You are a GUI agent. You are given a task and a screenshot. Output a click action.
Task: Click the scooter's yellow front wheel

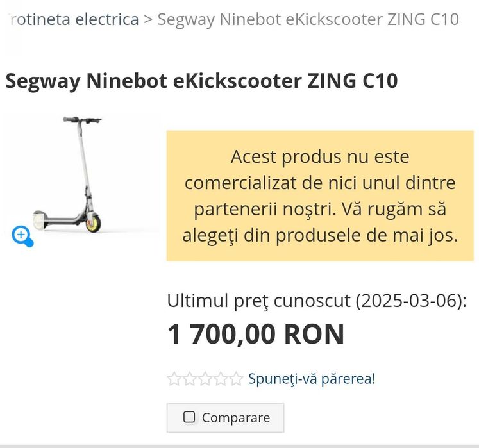(x=93, y=224)
